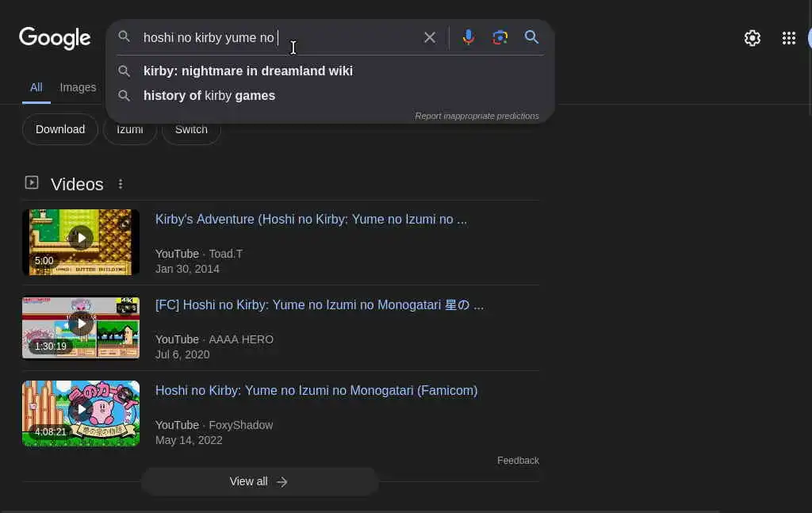Open the Videos section three-dot menu
Screen dimensions: 812x513
coord(121,184)
